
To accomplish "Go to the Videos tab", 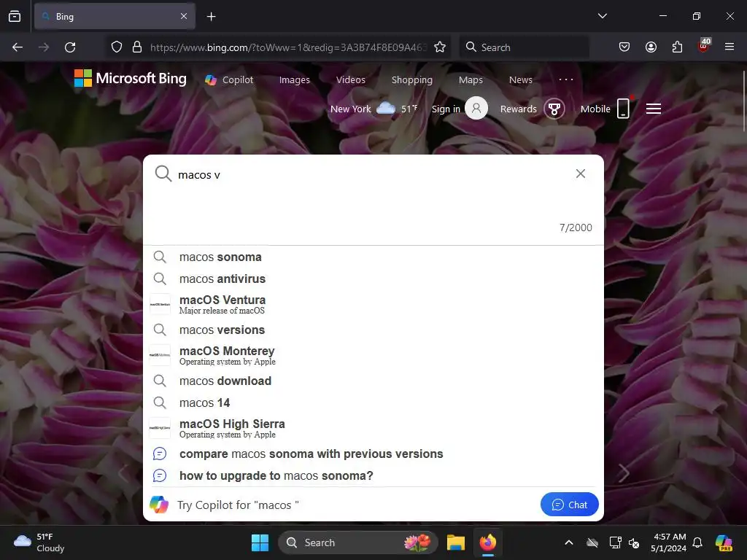I will pos(351,80).
